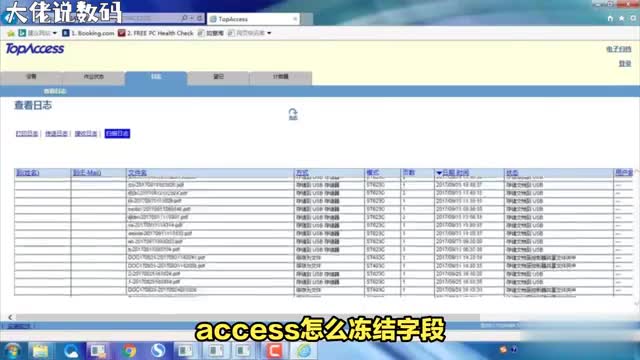
Task: Open the 登记 tab
Action: (x=218, y=77)
